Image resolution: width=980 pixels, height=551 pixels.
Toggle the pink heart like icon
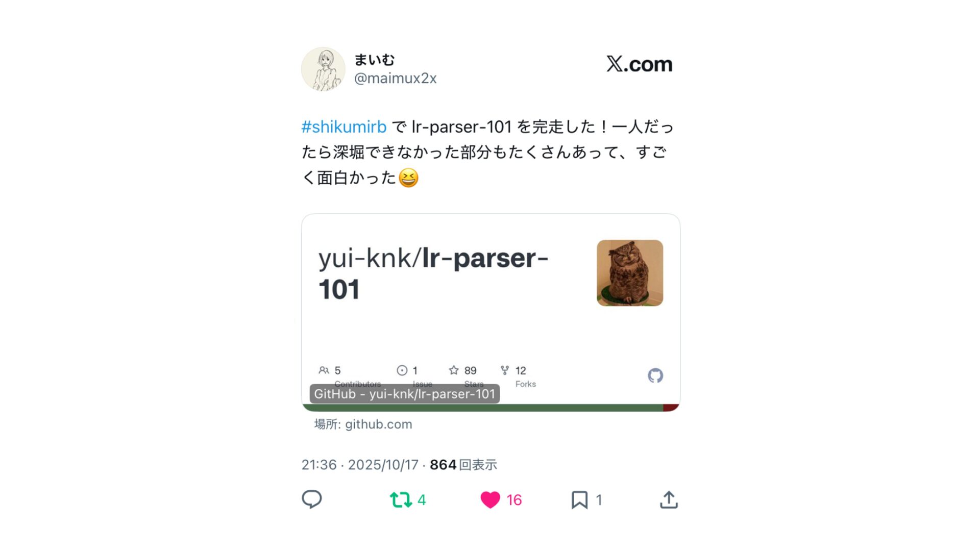490,499
